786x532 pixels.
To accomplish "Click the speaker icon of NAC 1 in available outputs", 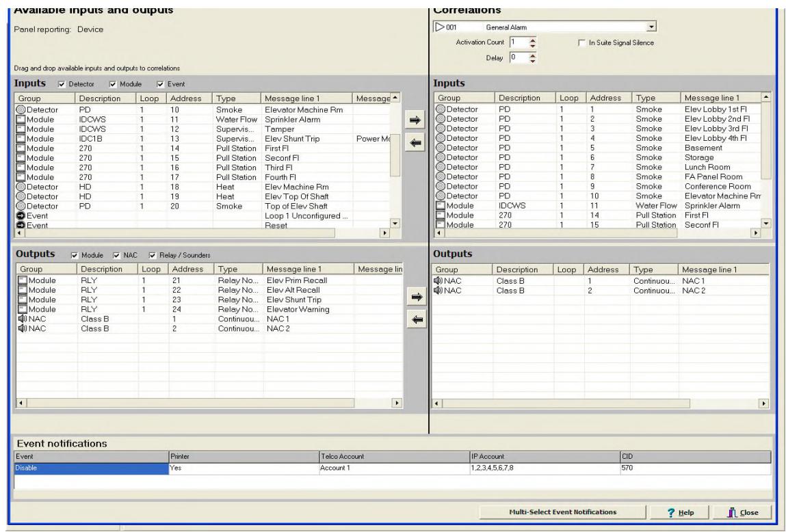I will pyautogui.click(x=23, y=319).
